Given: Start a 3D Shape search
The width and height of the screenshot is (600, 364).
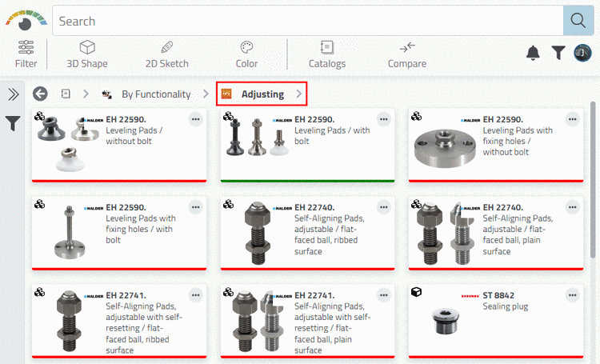Looking at the screenshot, I should tap(87, 54).
